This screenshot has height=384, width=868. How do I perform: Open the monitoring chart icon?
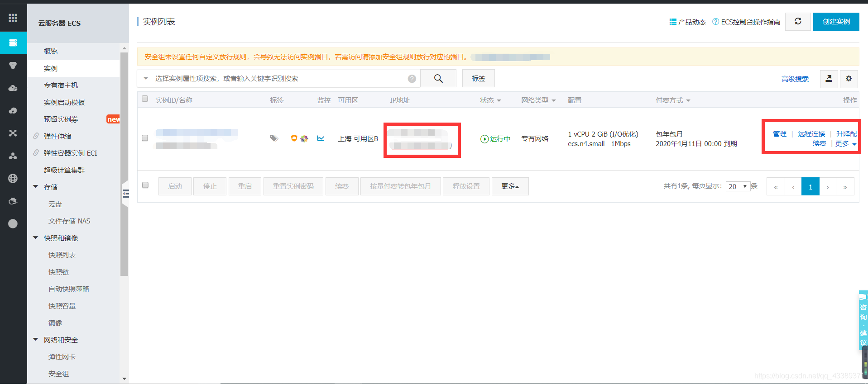coord(321,138)
